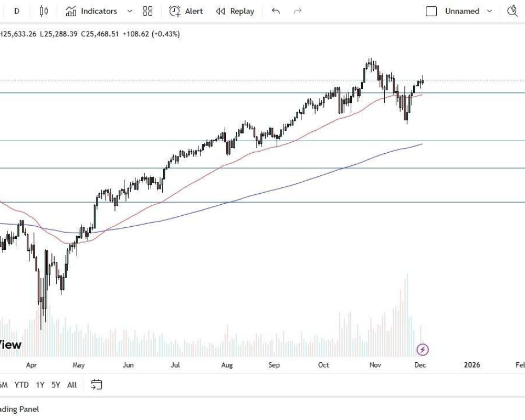Click the purple lightning bolt icon
Screen dimensions: 525x420
pos(423,349)
